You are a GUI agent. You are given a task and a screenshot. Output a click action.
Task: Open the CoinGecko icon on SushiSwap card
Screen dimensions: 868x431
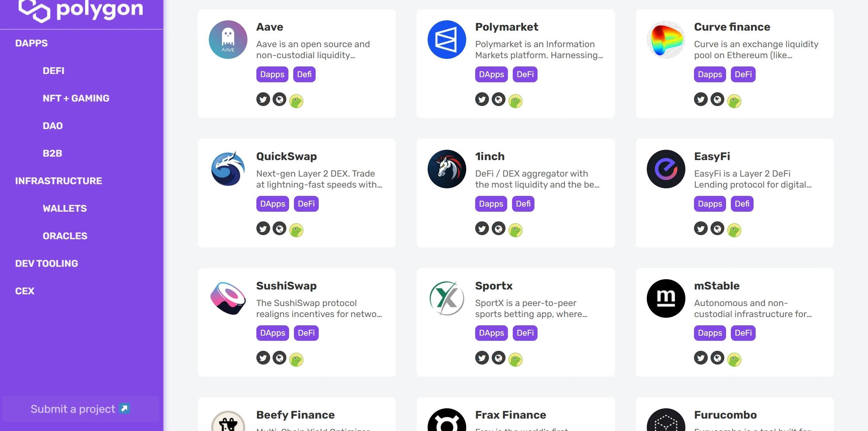[x=296, y=360]
